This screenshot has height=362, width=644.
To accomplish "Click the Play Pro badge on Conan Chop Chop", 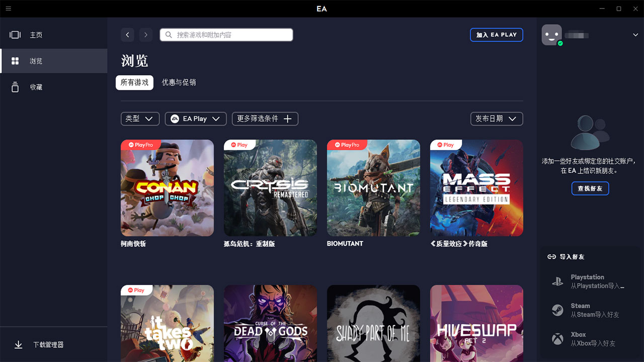I will coord(141,145).
